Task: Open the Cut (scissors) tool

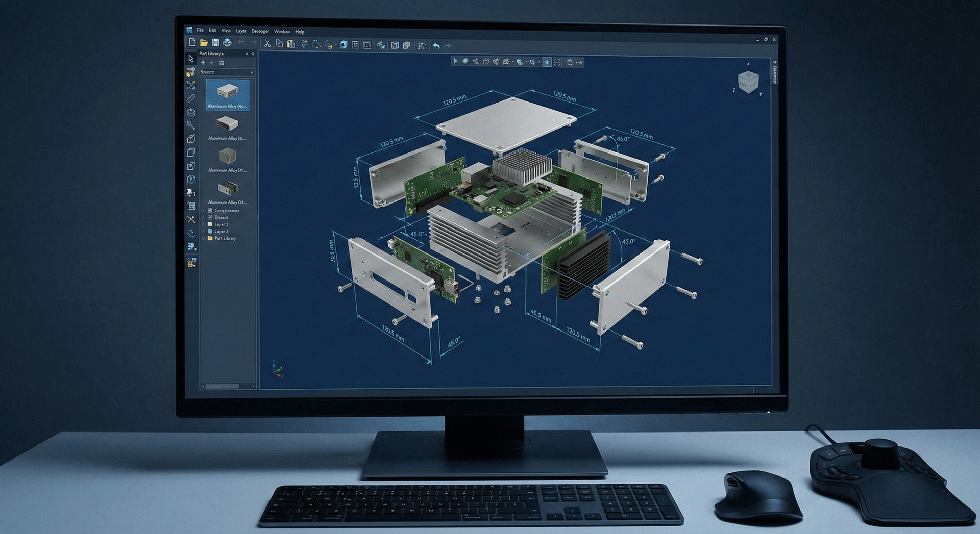Action: pyautogui.click(x=268, y=44)
